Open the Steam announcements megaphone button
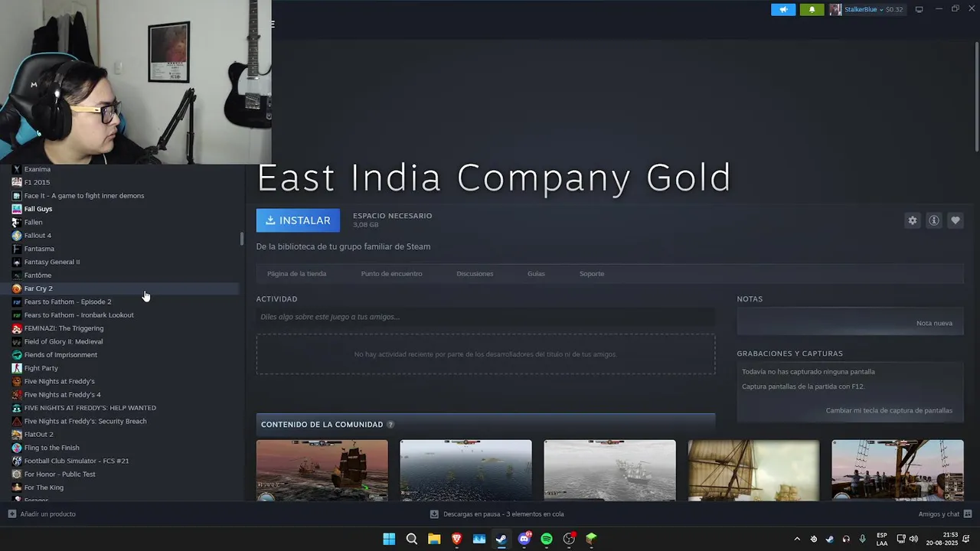Screen dimensions: 980x551 (x=783, y=10)
